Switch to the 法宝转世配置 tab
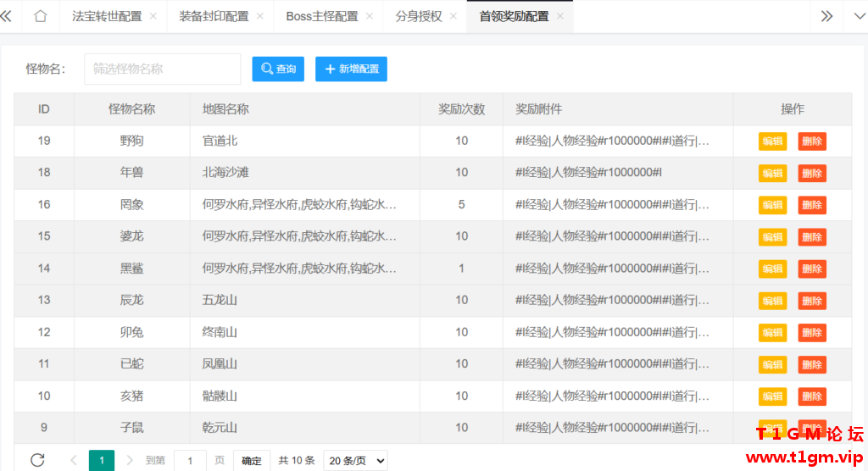 tap(107, 17)
